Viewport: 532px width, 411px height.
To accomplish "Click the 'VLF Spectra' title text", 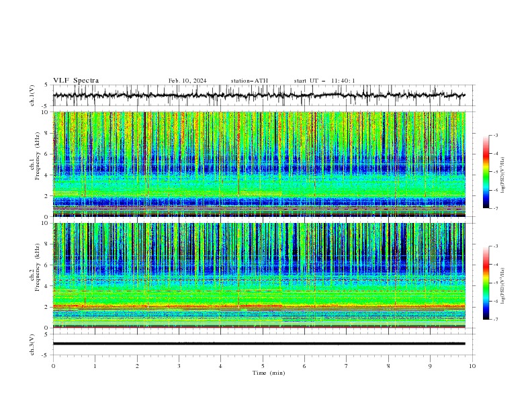I will pyautogui.click(x=76, y=81).
